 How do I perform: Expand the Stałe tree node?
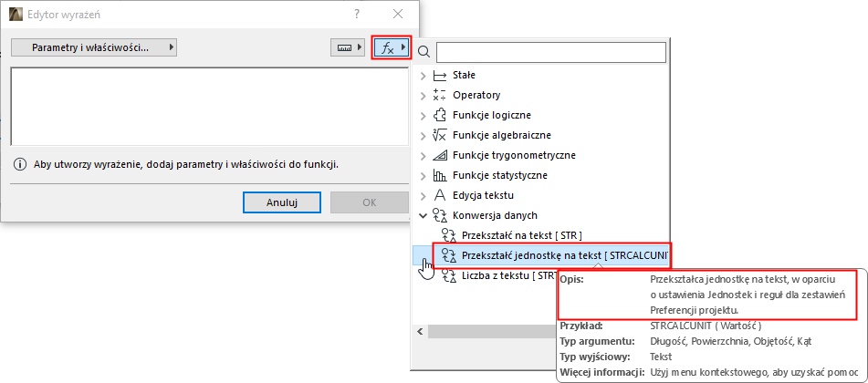coord(423,75)
